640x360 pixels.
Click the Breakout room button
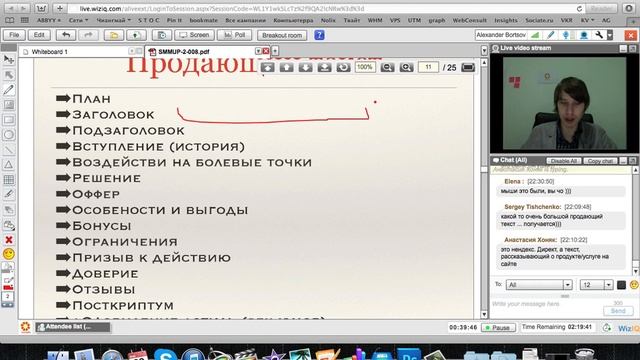[x=282, y=36]
